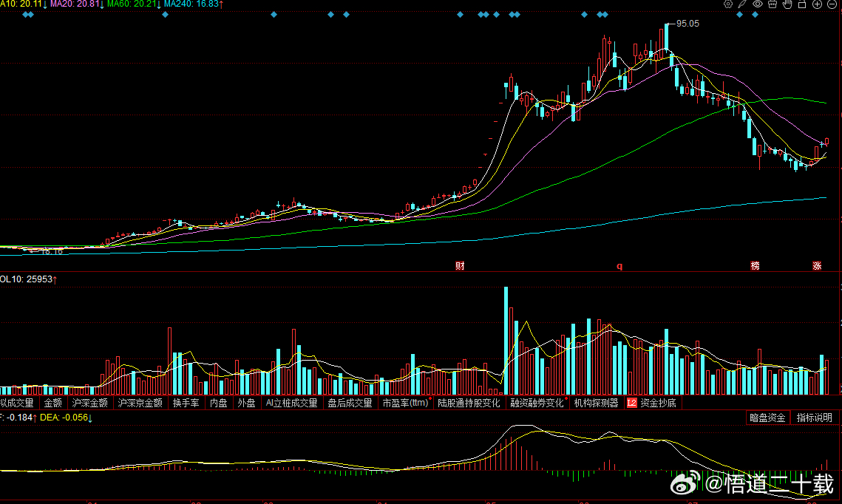Click the 财 event marker

pos(460,266)
